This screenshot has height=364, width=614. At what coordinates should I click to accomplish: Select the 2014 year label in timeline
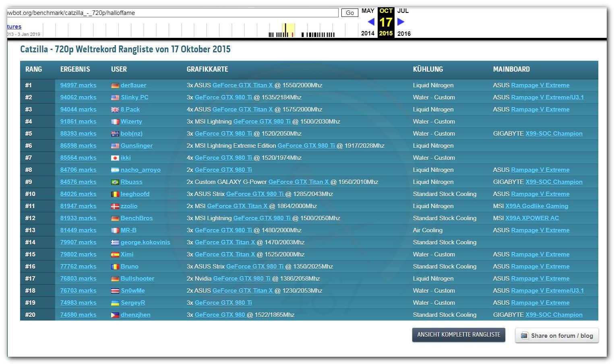tap(368, 33)
